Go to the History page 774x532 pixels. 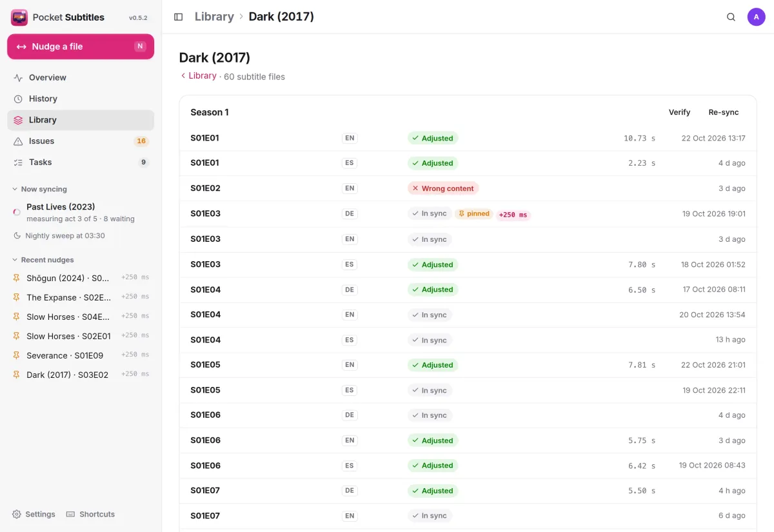pyautogui.click(x=81, y=99)
